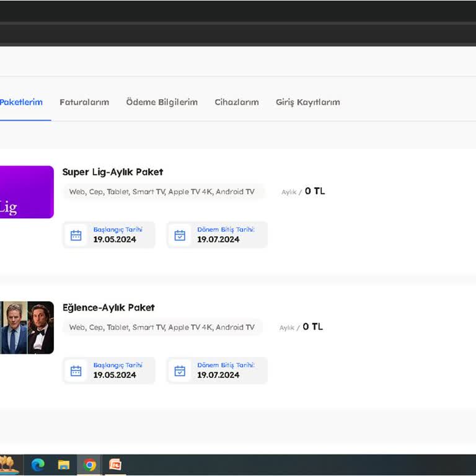
Task: Go to the Ödeme Bilgilerim tab
Action: (162, 102)
